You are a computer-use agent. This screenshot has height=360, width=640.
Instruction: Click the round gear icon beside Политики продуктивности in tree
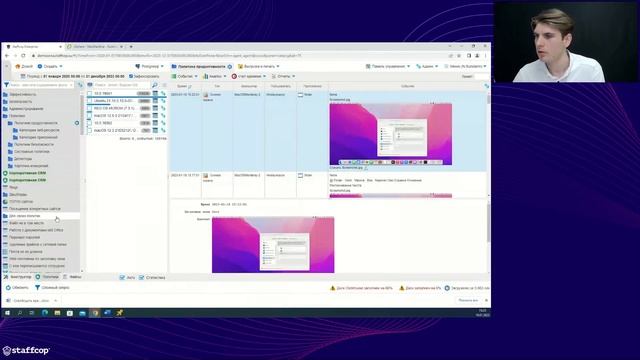[x=77, y=123]
